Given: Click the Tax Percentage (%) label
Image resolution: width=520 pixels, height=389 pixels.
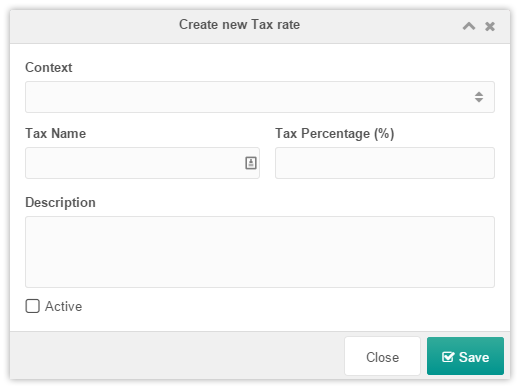Looking at the screenshot, I should click(335, 134).
